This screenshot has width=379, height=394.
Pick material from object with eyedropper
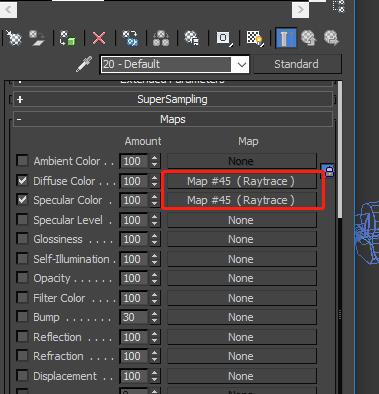[84, 64]
